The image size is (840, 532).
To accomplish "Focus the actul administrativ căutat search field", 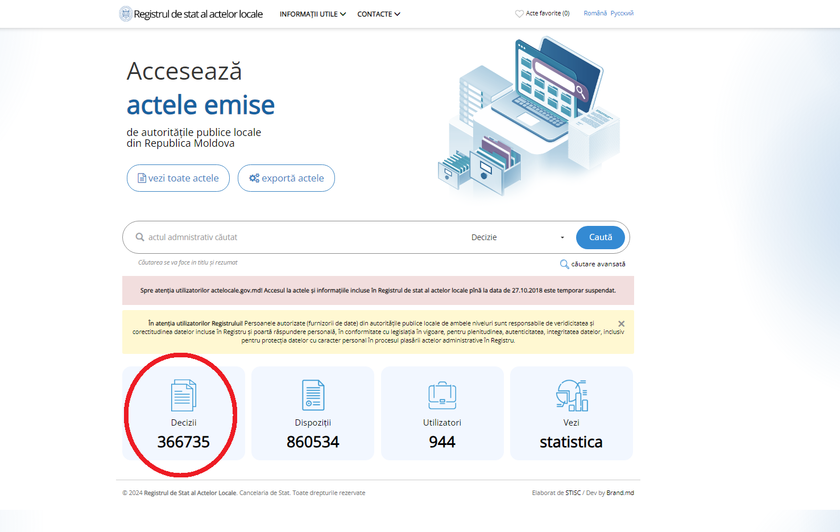I will coord(300,238).
